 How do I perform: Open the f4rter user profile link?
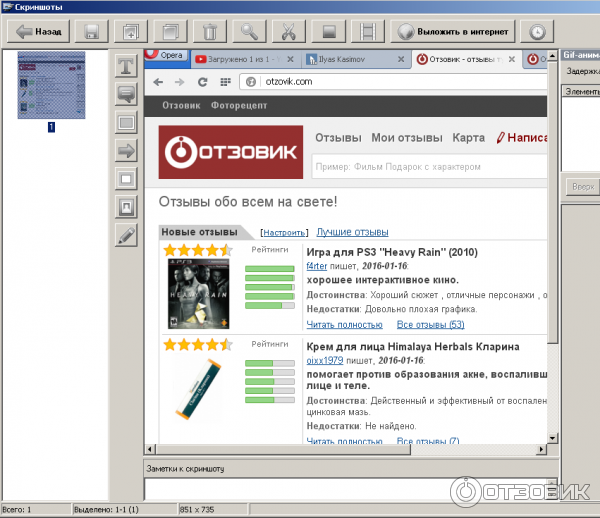(x=316, y=266)
